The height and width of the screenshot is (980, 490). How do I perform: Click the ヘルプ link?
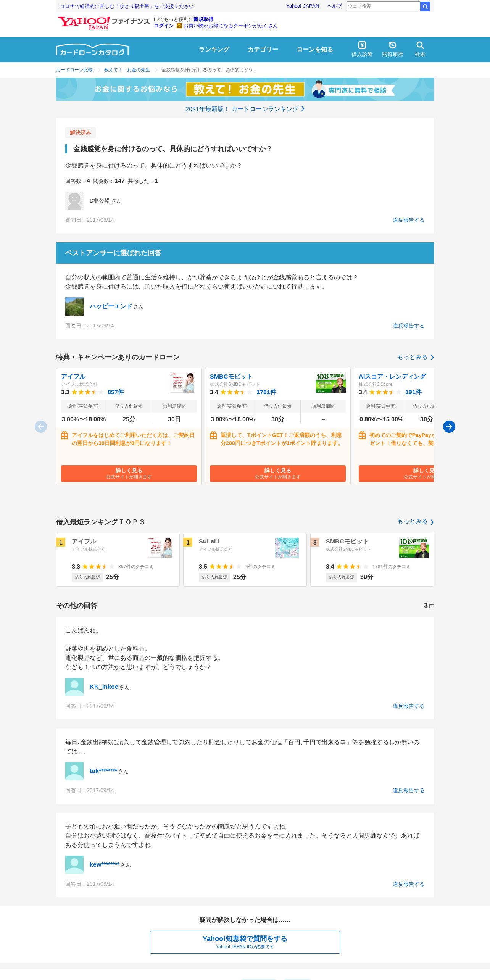(334, 6)
